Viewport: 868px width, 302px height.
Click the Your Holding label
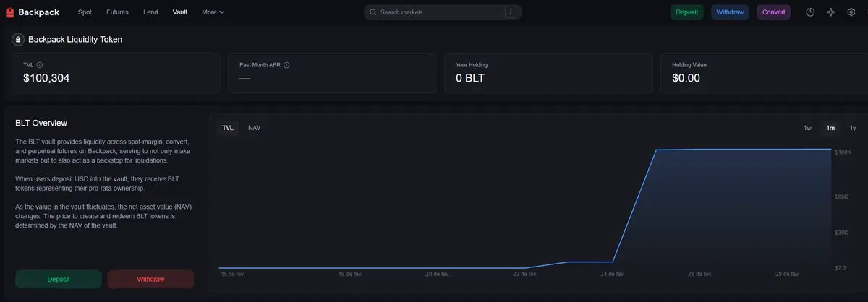pos(472,65)
